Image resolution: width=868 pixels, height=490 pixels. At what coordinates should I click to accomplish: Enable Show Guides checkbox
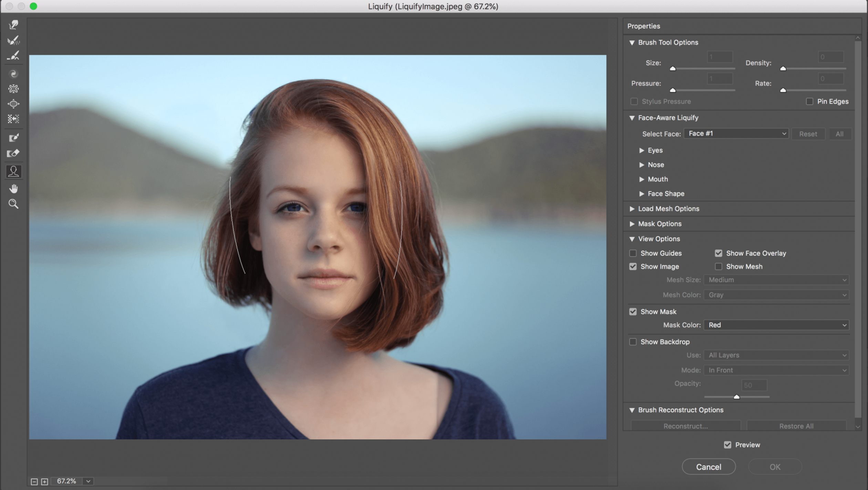pos(633,253)
